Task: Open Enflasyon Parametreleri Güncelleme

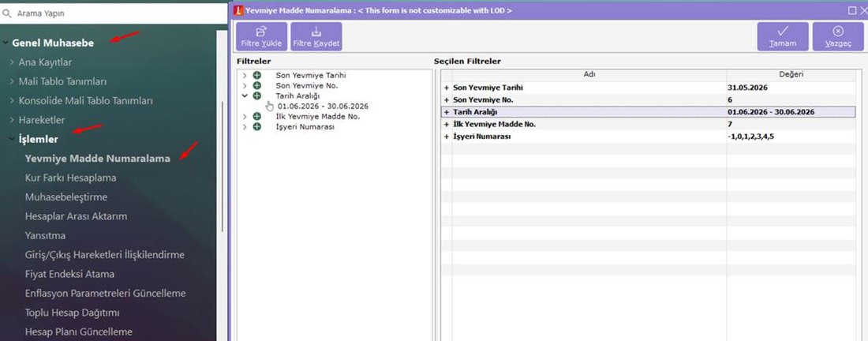Action: point(105,294)
